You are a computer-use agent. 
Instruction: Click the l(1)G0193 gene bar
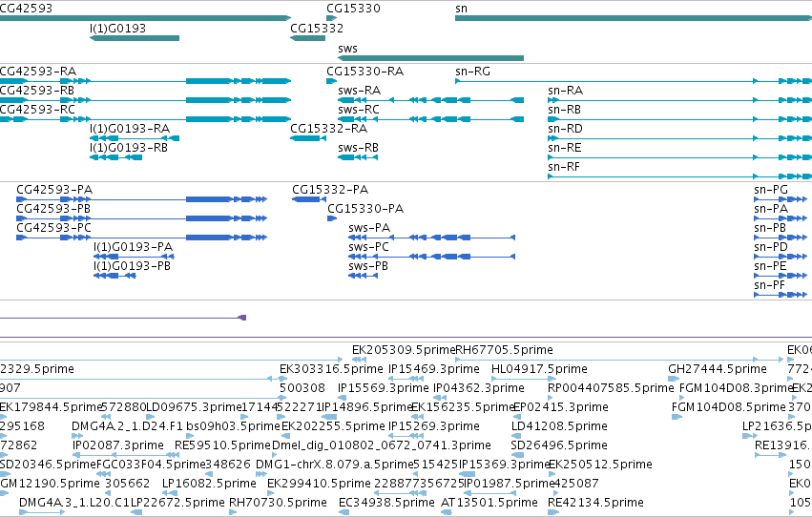coord(135,38)
